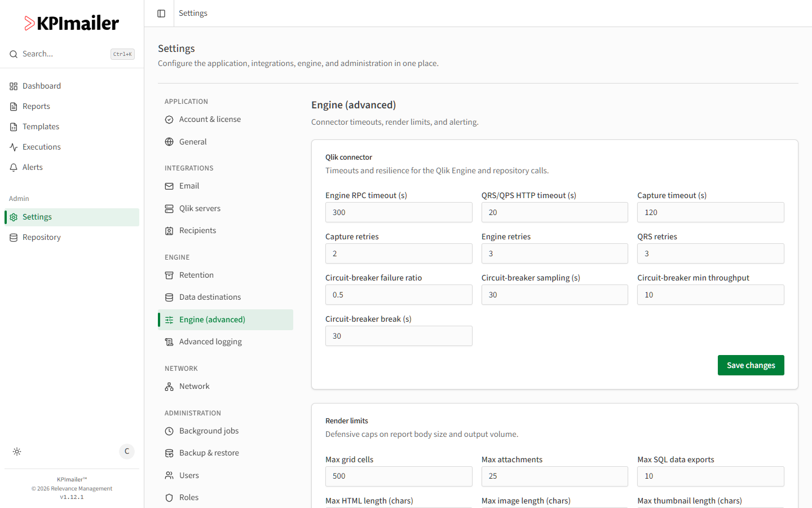Edit Capture retries field

[399, 253]
